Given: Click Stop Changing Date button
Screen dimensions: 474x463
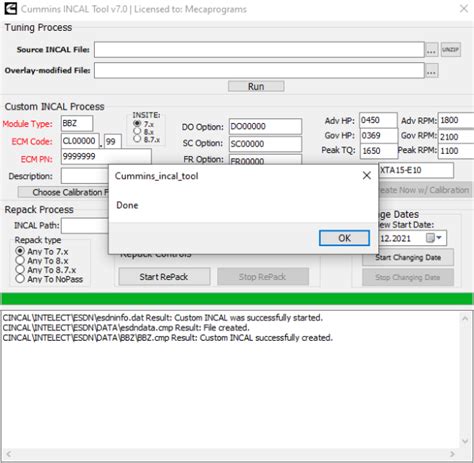Looking at the screenshot, I should (408, 277).
